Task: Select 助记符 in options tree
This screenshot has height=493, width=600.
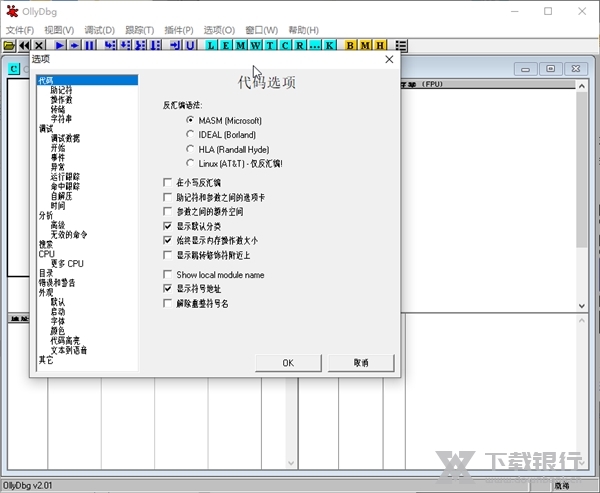Action: click(61, 90)
